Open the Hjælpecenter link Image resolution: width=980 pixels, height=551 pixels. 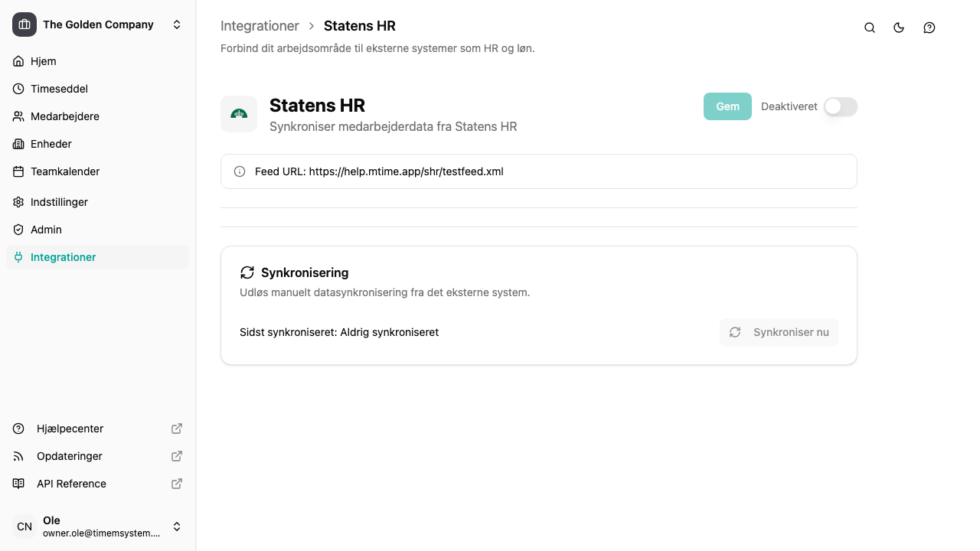click(97, 429)
